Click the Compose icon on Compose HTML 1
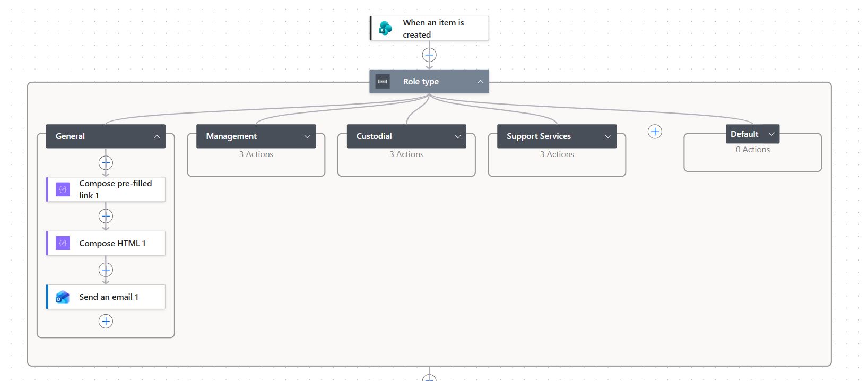The width and height of the screenshot is (868, 381). (63, 243)
